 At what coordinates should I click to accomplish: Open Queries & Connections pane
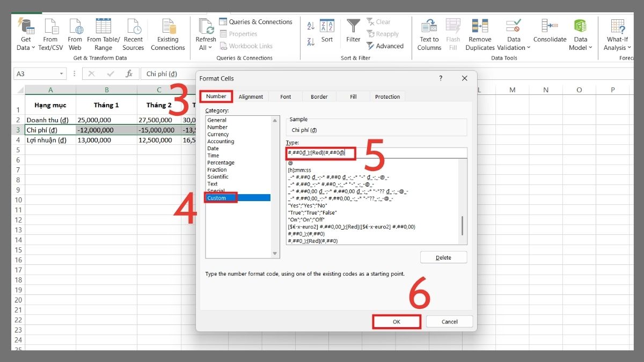(255, 22)
